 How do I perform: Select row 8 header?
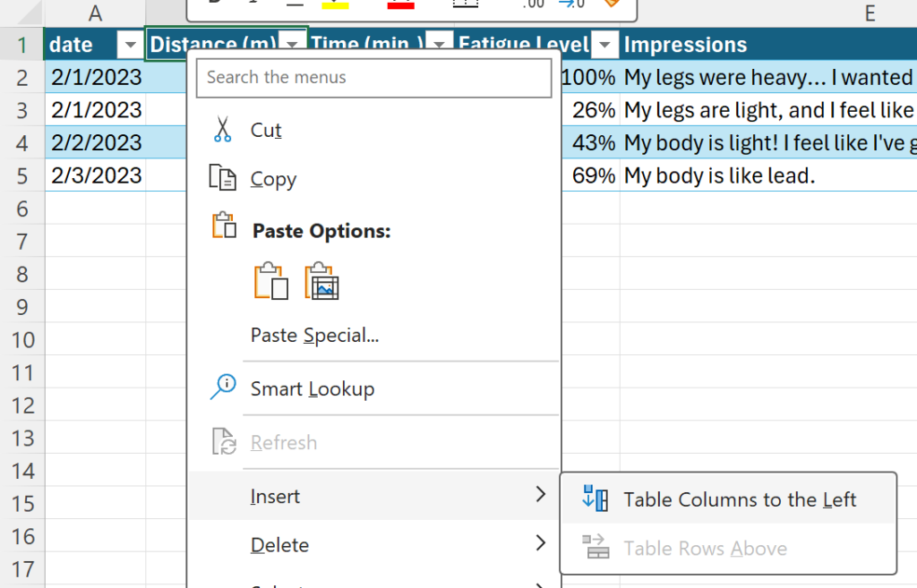(x=22, y=274)
